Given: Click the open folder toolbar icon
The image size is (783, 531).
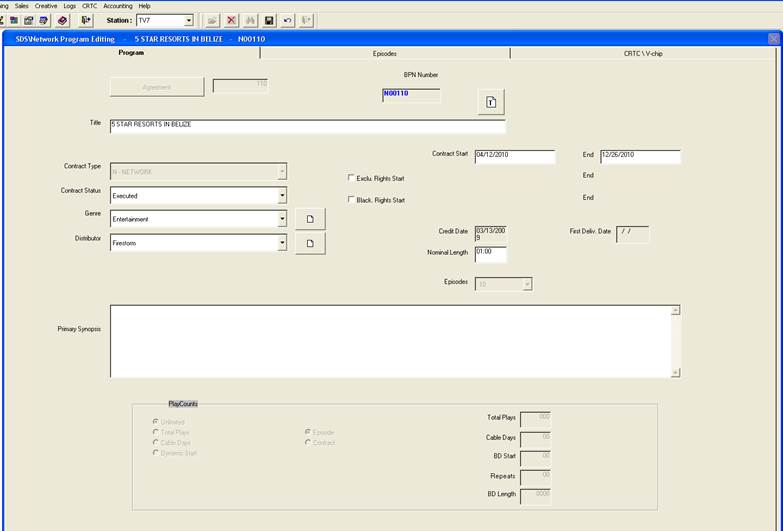Looking at the screenshot, I should point(213,20).
